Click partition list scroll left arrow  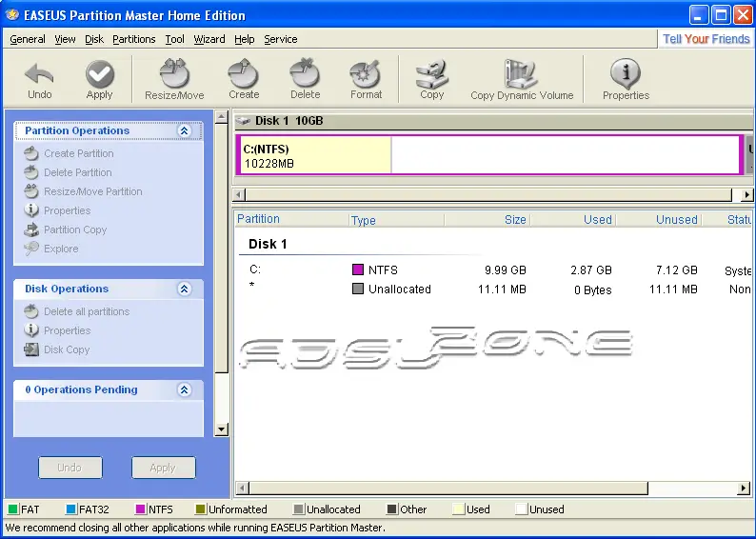pyautogui.click(x=243, y=489)
